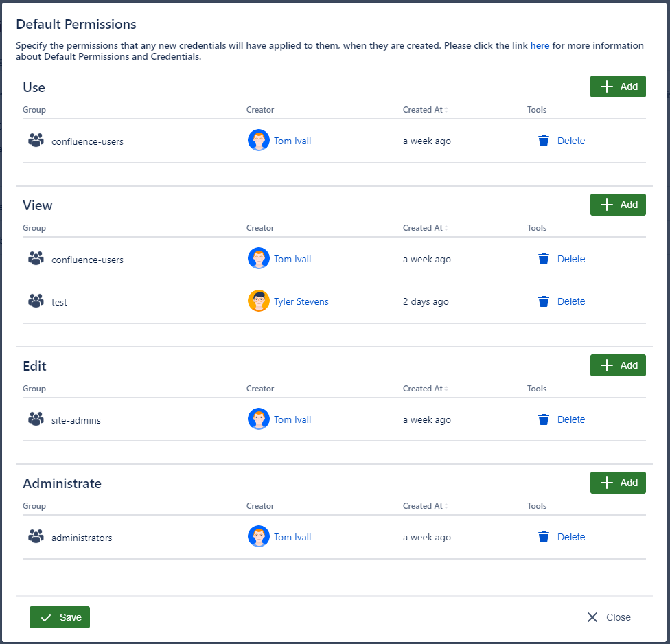Open the 'here' documentation link
This screenshot has height=644, width=670.
pyautogui.click(x=540, y=46)
